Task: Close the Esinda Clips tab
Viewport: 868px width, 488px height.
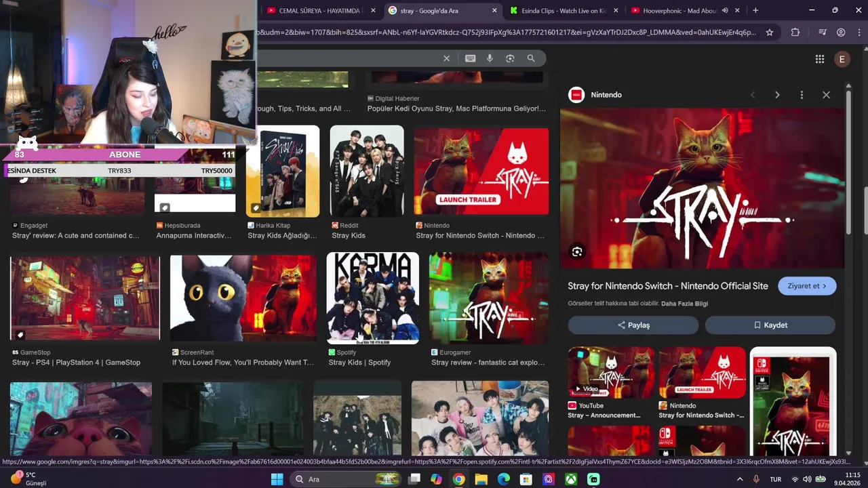Action: [x=615, y=11]
